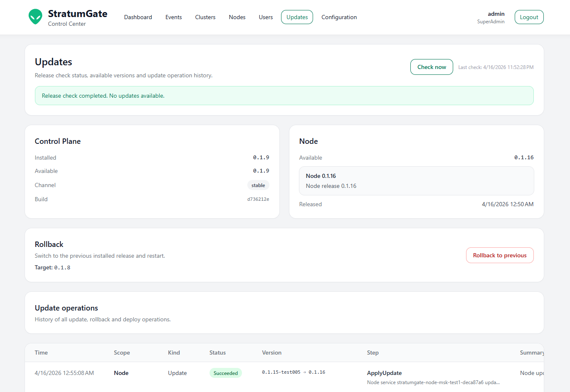Go to the Events section
This screenshot has height=392, width=570.
click(173, 17)
